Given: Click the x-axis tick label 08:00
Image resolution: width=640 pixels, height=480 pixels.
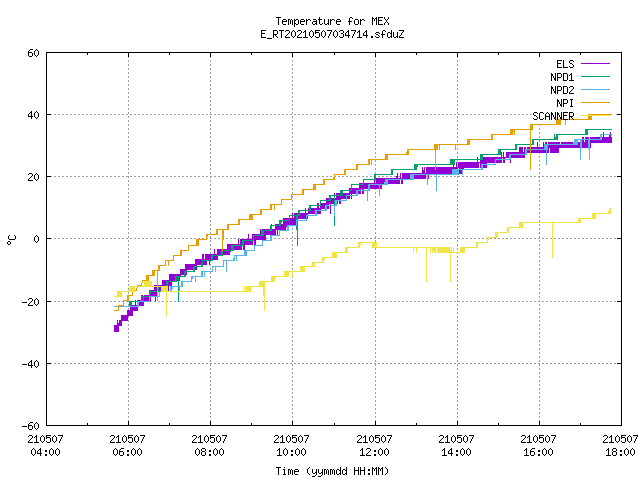Looking at the screenshot, I should (209, 452).
